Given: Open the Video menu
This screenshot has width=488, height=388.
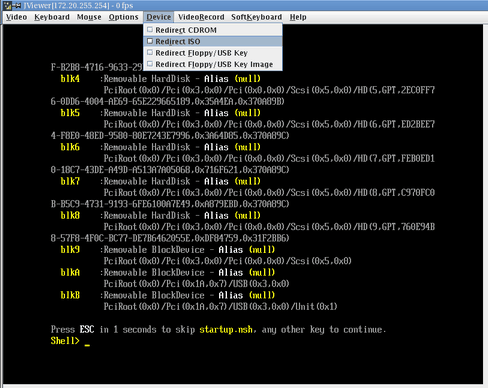Looking at the screenshot, I should (16, 17).
